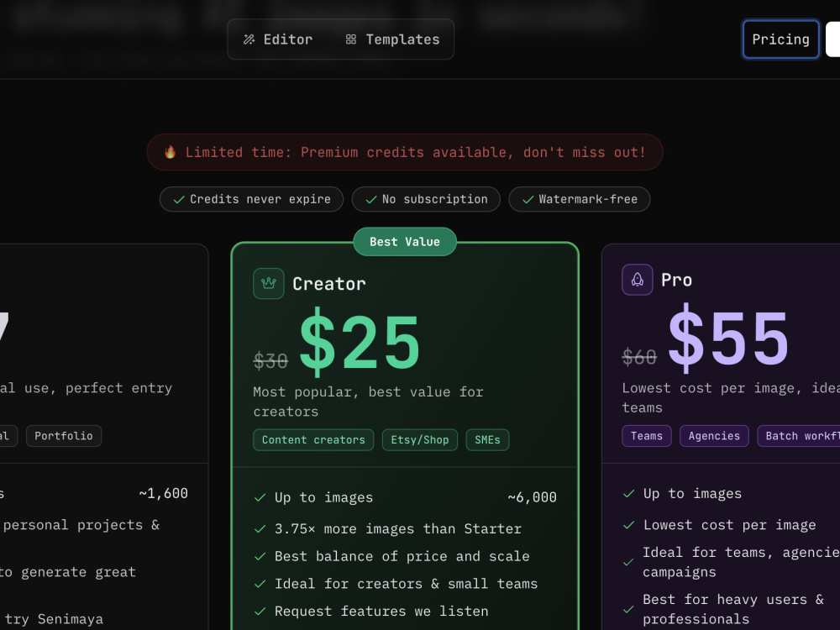
Task: Click checkmark in No subscription badge
Action: pyautogui.click(x=371, y=200)
